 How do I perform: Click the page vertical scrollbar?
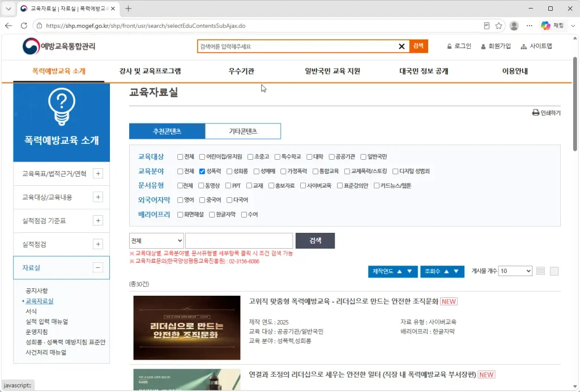(x=575, y=104)
